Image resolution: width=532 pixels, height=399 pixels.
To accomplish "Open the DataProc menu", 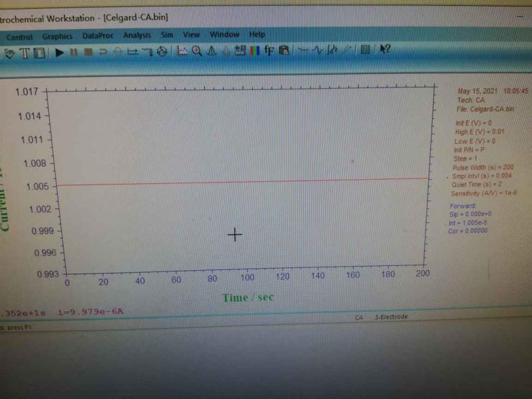I will click(x=98, y=36).
